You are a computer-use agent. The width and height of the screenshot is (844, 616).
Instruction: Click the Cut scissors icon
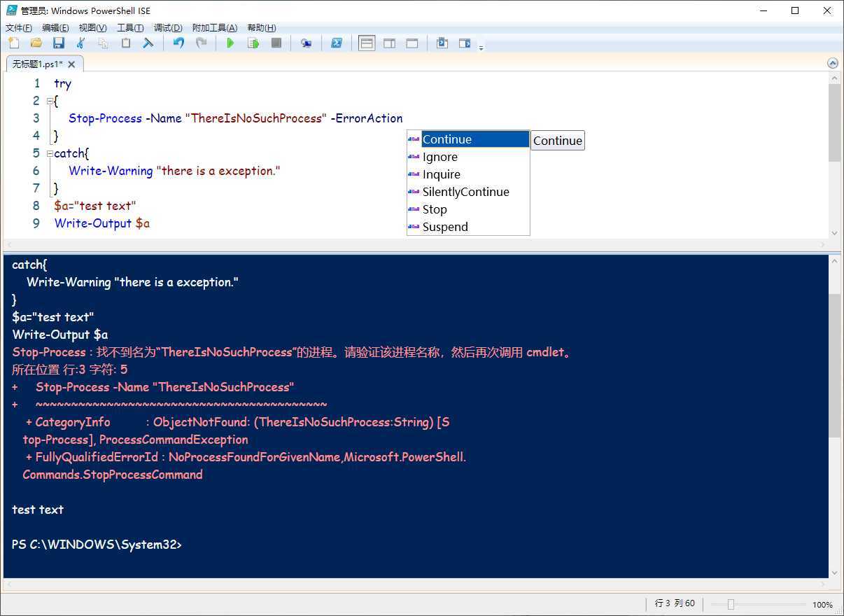click(x=80, y=43)
